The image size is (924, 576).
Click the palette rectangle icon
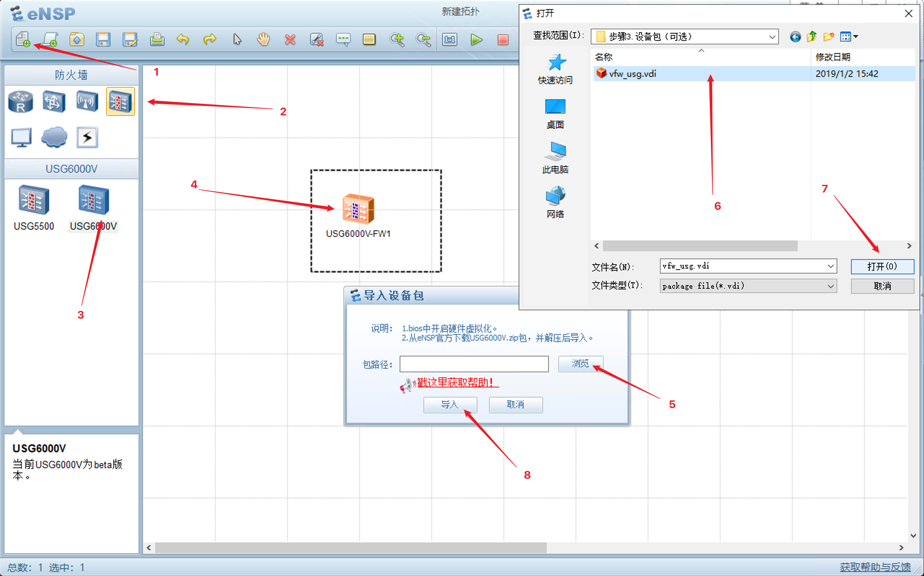click(369, 39)
